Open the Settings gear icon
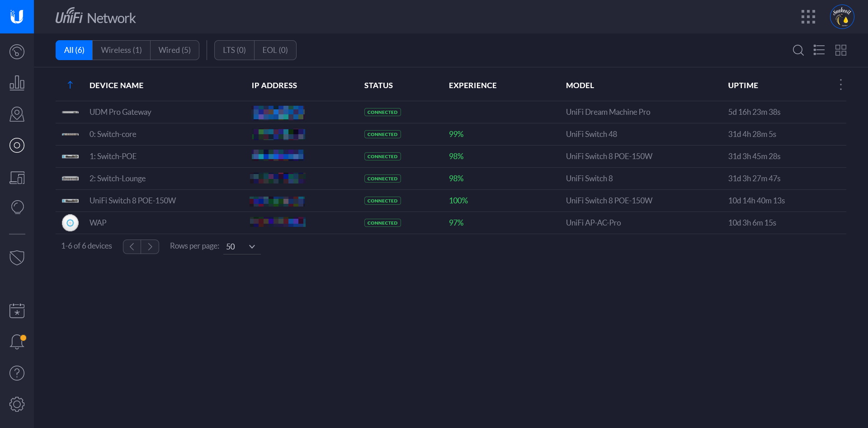Image resolution: width=868 pixels, height=428 pixels. pos(17,404)
